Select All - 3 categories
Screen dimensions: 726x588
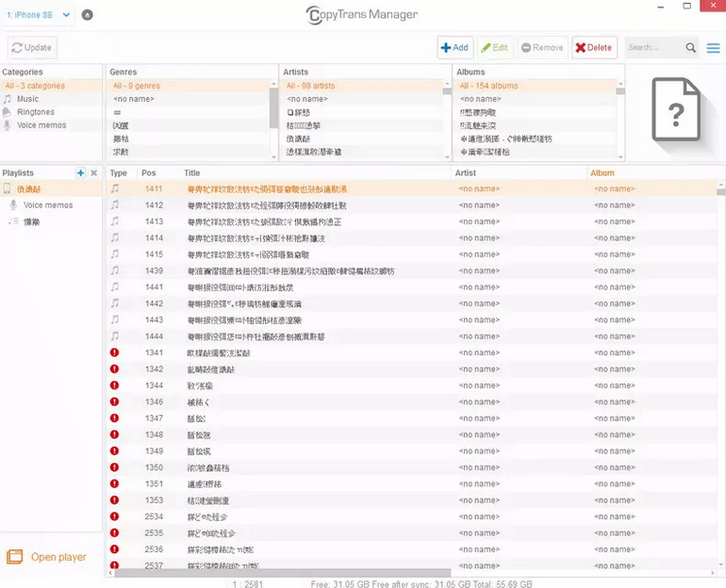point(51,86)
